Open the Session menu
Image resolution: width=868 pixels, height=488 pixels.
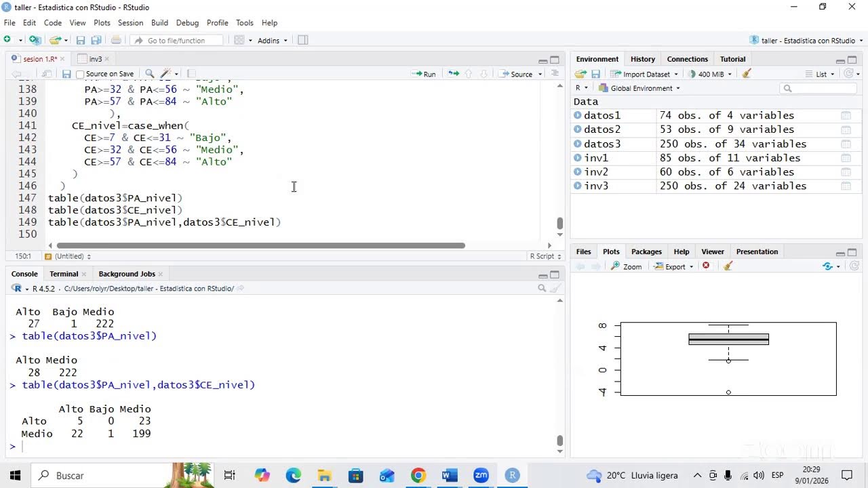tap(130, 22)
